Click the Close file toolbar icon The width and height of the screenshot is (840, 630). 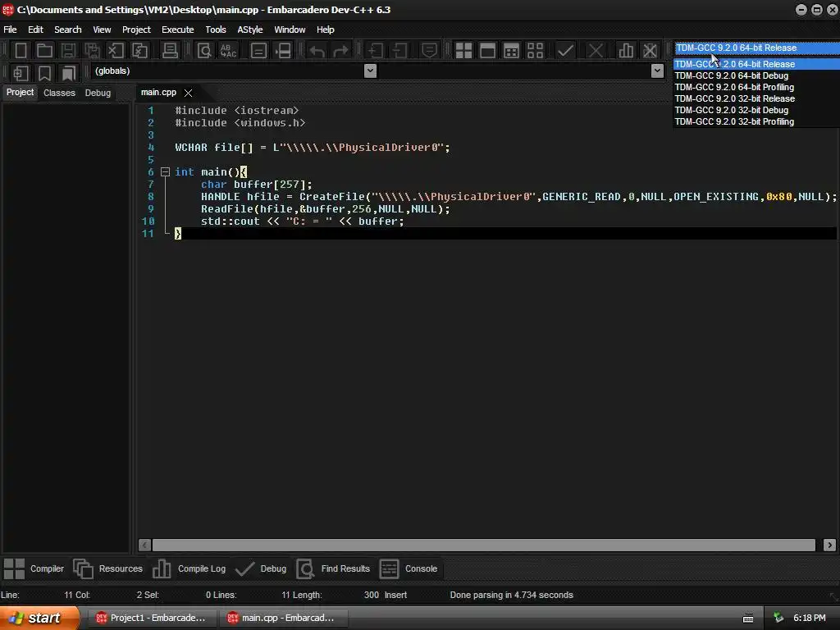116,51
